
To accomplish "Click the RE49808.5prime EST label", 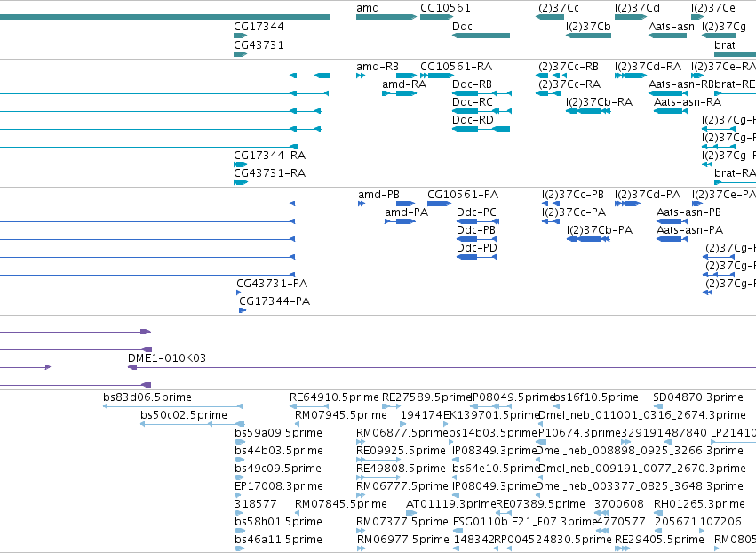I will click(x=401, y=469).
